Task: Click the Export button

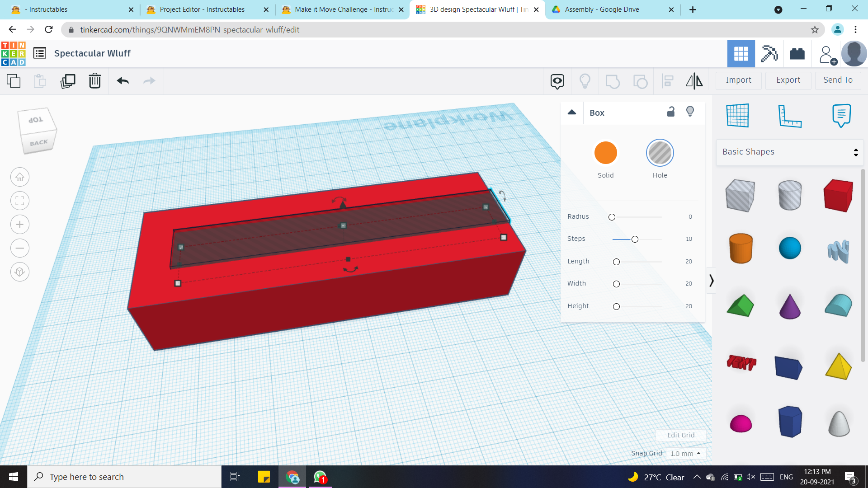Action: 788,80
